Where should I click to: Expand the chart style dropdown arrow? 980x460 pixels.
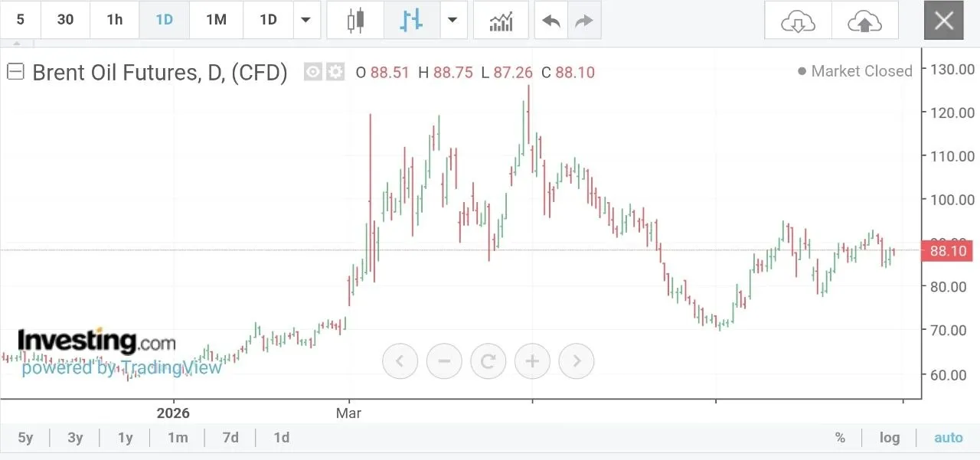coord(453,20)
